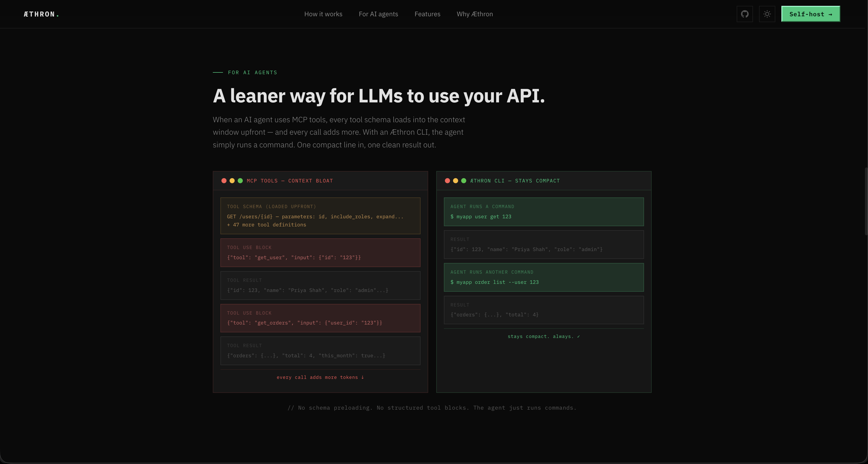Image resolution: width=868 pixels, height=464 pixels.
Task: Select the Priya Shah tool result with ellipsis
Action: tap(307, 290)
